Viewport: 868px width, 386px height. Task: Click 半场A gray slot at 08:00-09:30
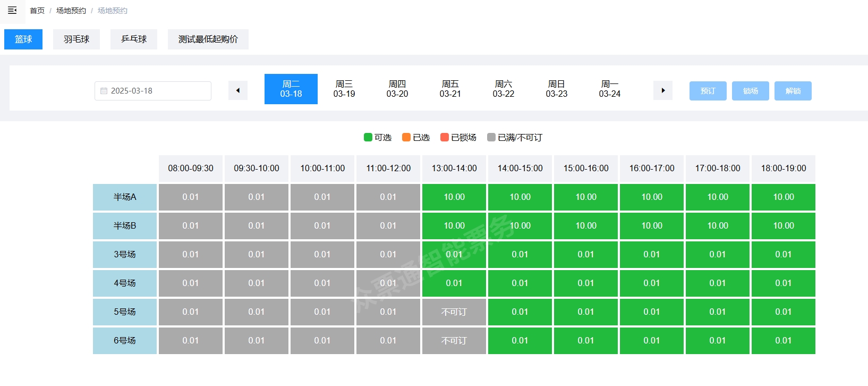191,197
